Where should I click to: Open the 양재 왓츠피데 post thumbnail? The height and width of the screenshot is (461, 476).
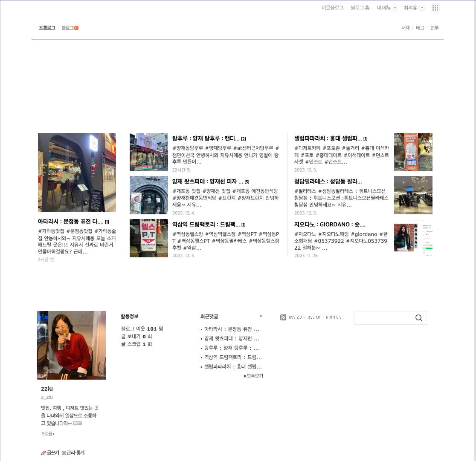coord(149,195)
